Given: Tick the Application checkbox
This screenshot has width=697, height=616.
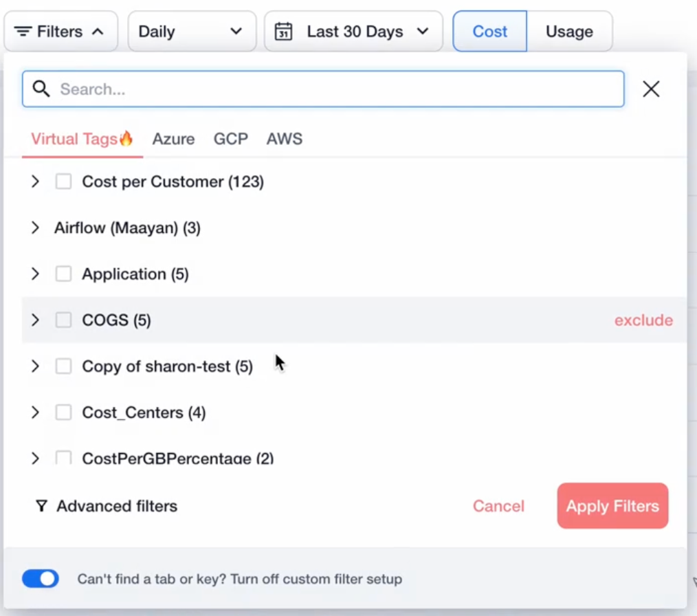Looking at the screenshot, I should [x=63, y=274].
